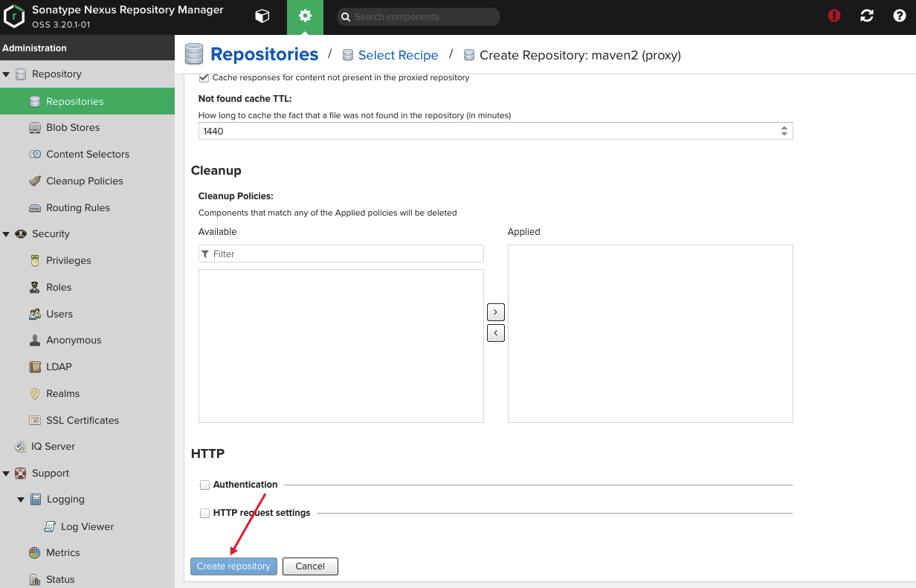916x588 pixels.
Task: Open the Content Selectors menu item
Action: (87, 155)
